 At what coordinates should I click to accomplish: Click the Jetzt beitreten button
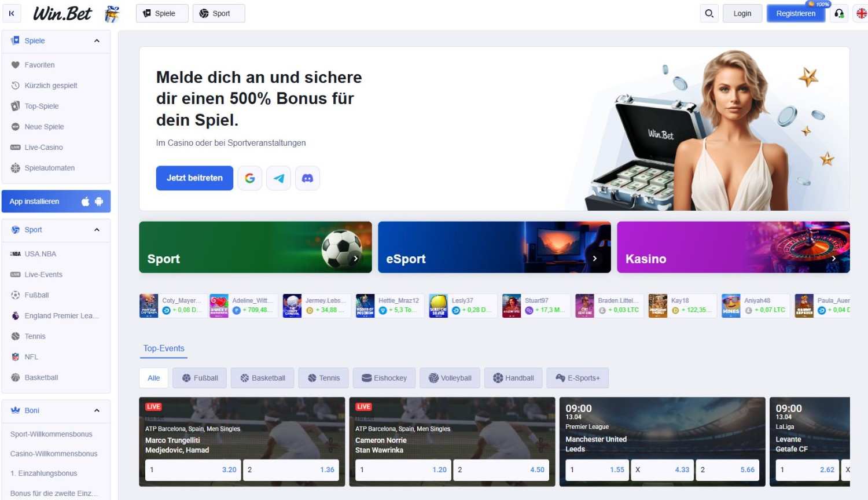[x=194, y=178]
